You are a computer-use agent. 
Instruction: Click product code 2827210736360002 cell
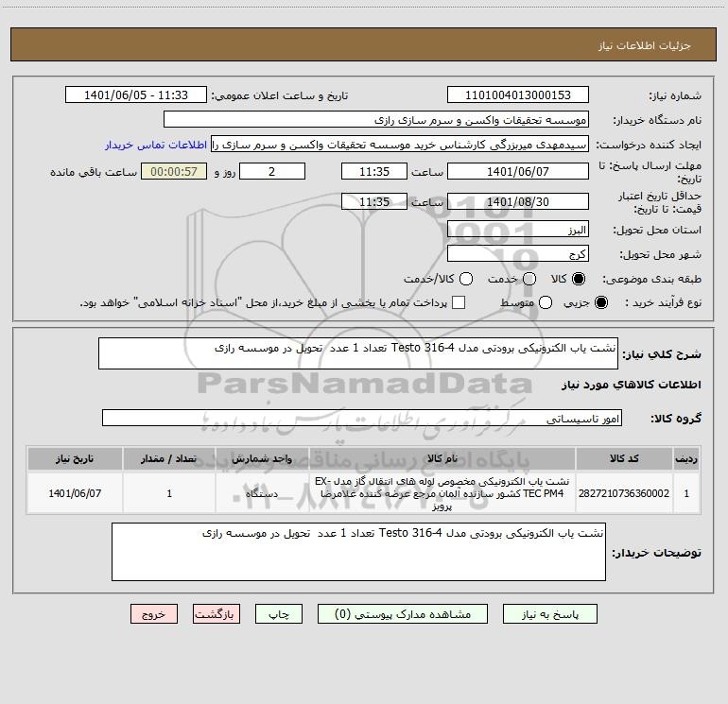(624, 493)
